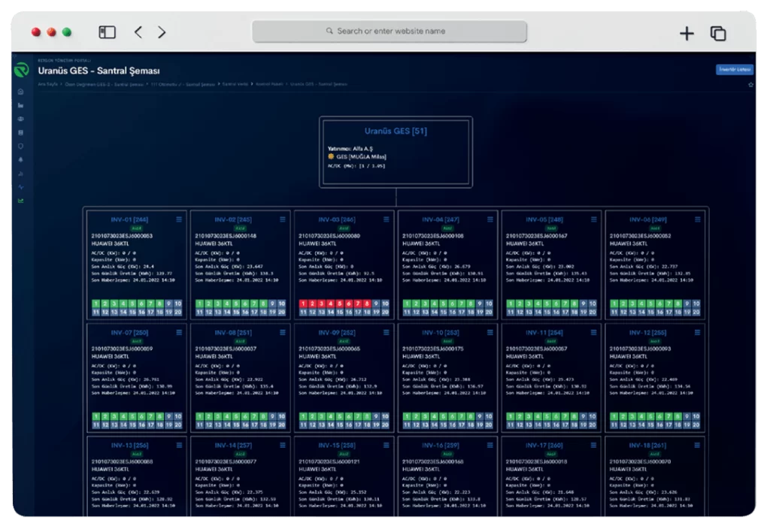Viewport: 770px width, 532px height.
Task: Open the INV-01 [244] card menu
Action: [179, 219]
